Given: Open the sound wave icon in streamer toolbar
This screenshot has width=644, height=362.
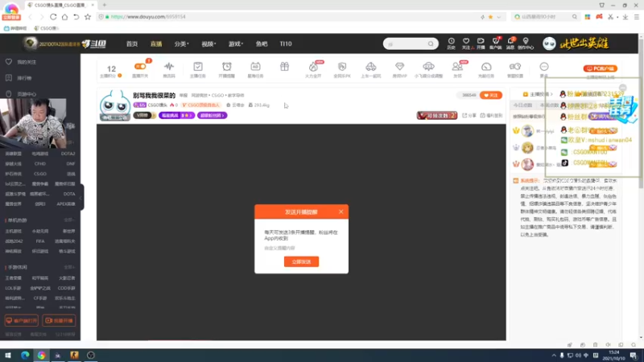Looking at the screenshot, I should (x=169, y=67).
